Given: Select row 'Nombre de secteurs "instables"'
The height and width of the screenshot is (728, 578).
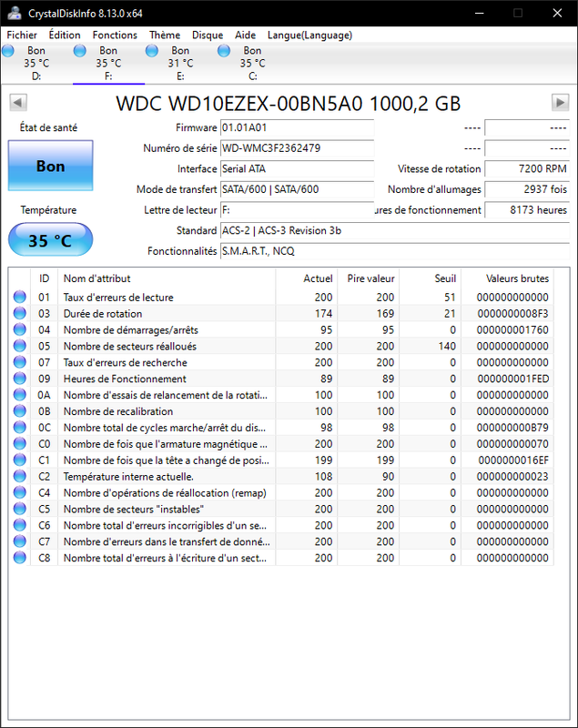Looking at the screenshot, I should (281, 509).
